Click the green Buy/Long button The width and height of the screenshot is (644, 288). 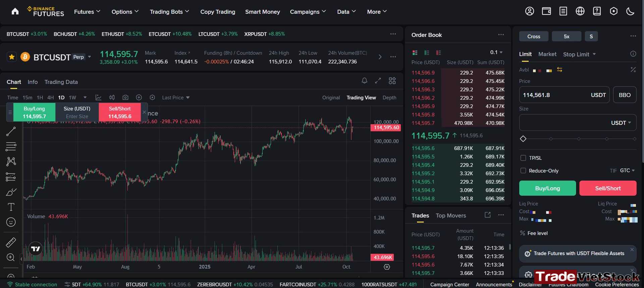pyautogui.click(x=547, y=188)
